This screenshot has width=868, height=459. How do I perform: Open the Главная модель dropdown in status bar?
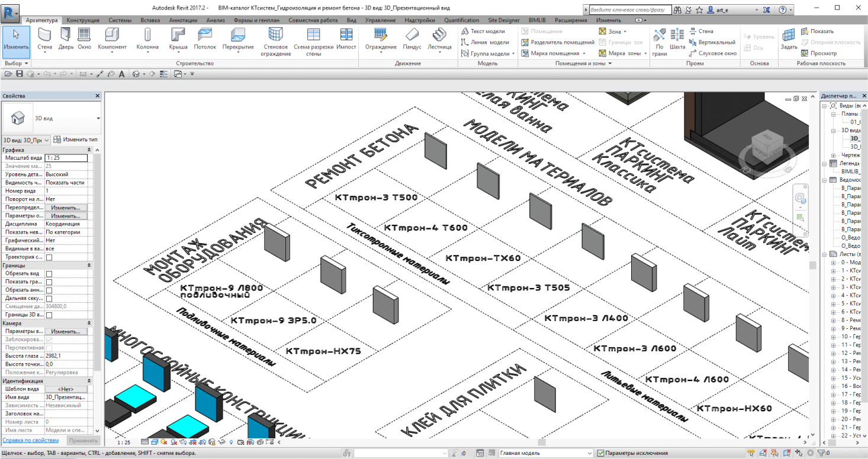[x=545, y=454]
